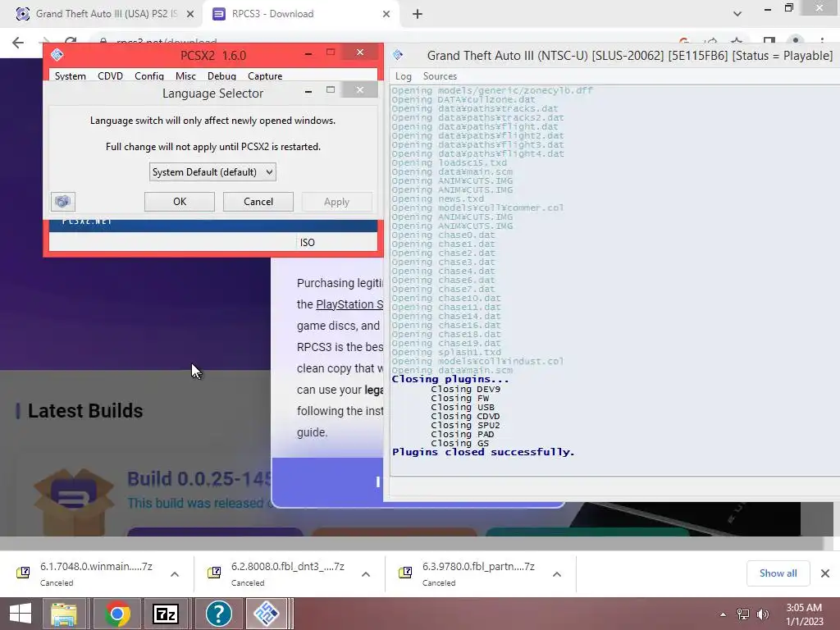Switch to the Grand Theft Auto III browser tab
The width and height of the screenshot is (840, 630).
click(x=102, y=14)
